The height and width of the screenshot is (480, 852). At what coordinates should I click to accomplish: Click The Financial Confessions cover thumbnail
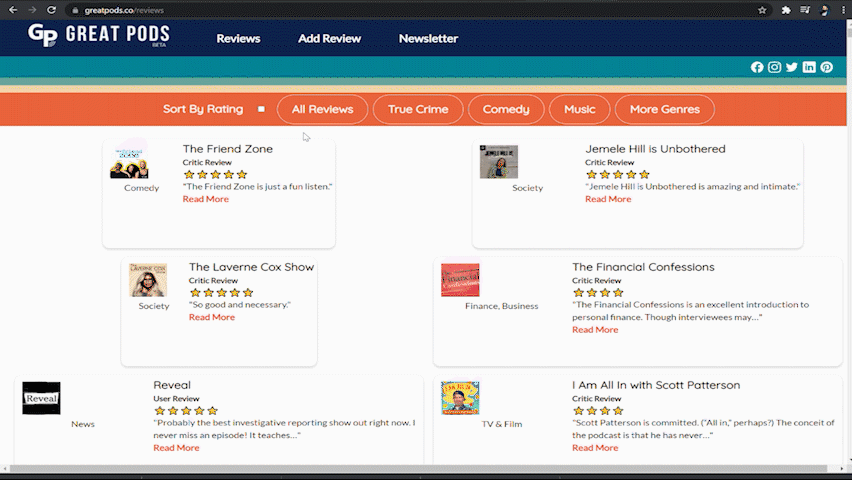click(460, 280)
